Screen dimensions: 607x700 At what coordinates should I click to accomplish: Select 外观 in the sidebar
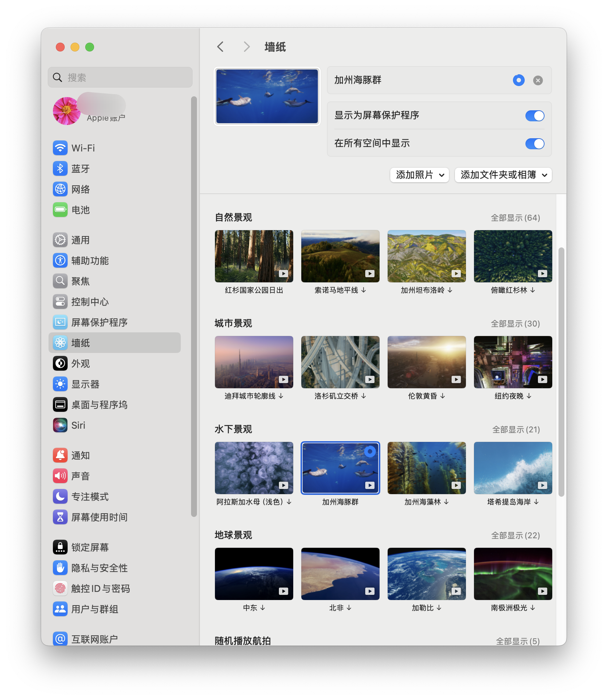pos(80,364)
